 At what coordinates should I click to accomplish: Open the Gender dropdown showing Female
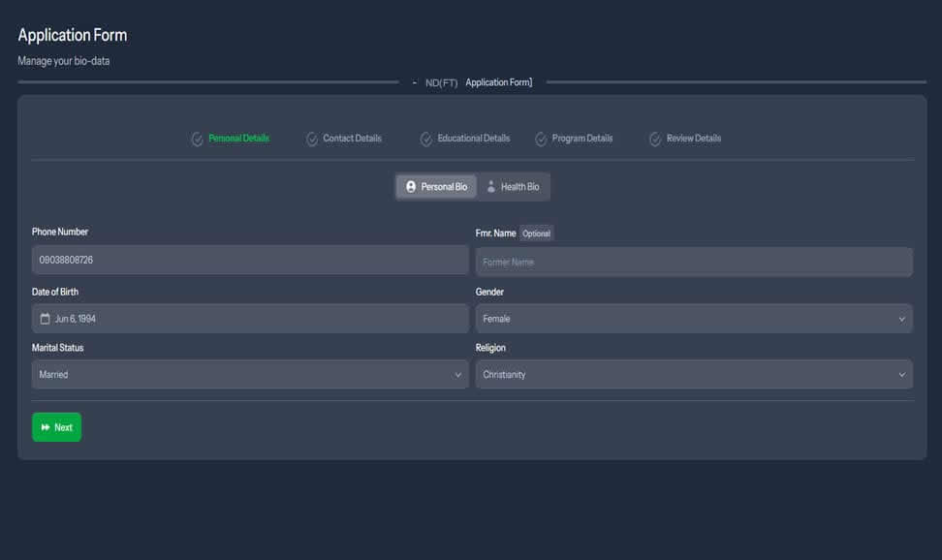point(693,319)
